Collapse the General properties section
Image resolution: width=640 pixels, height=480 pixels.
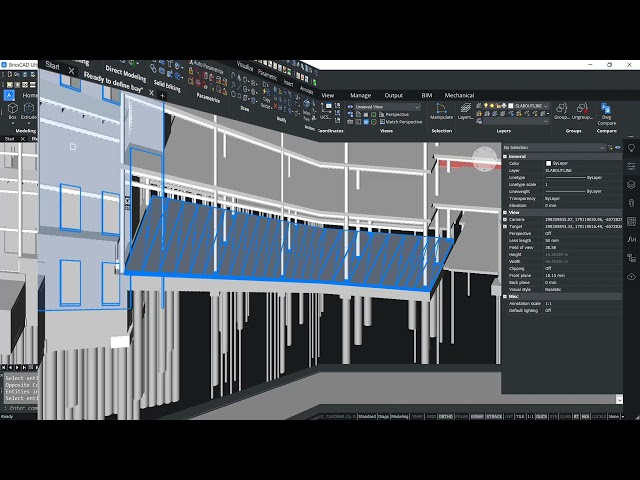point(505,156)
